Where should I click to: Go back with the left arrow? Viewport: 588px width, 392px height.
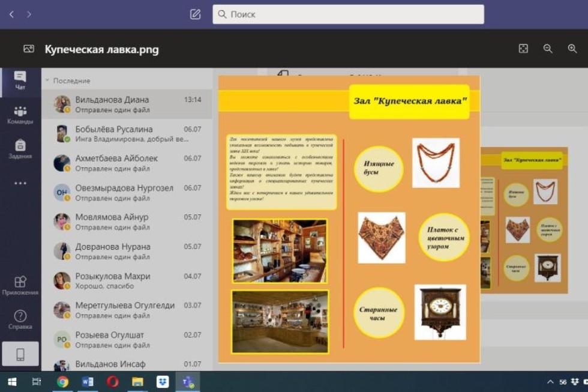coord(11,14)
